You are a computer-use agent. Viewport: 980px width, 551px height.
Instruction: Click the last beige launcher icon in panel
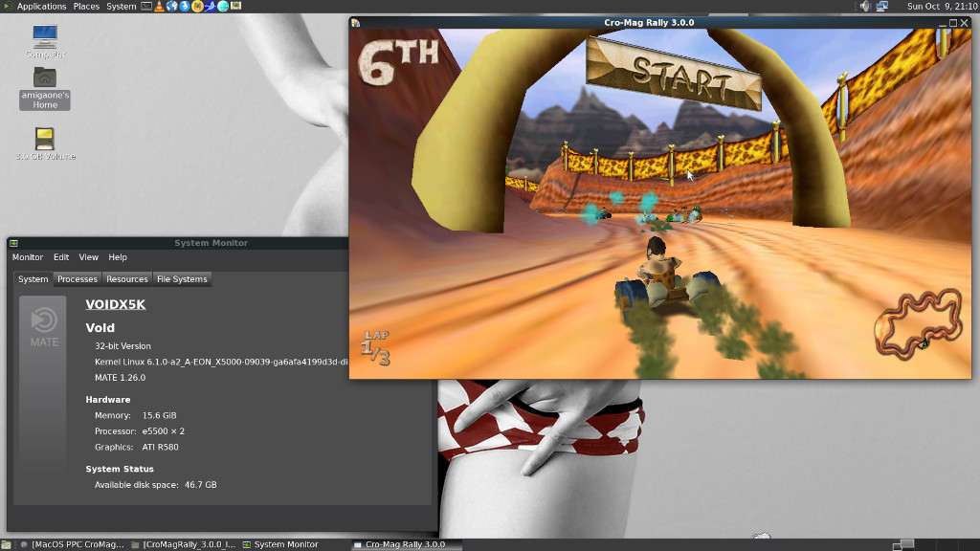point(236,7)
